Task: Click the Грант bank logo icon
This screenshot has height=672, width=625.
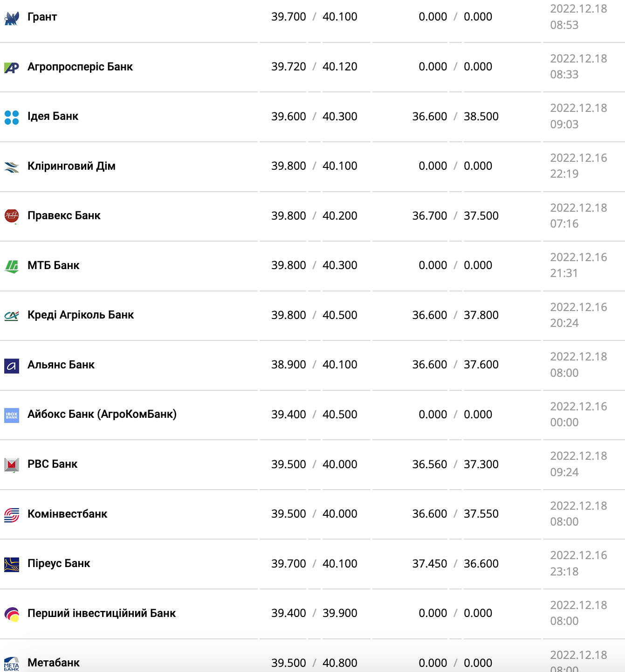Action: [x=12, y=19]
